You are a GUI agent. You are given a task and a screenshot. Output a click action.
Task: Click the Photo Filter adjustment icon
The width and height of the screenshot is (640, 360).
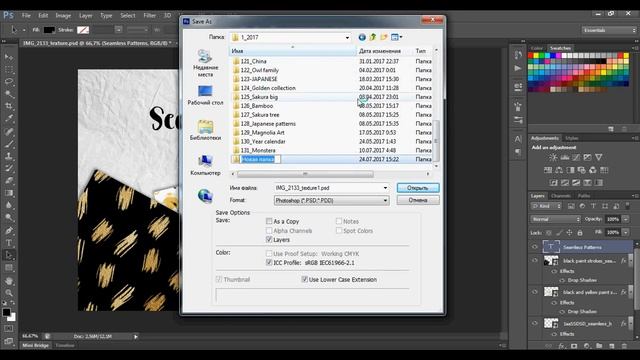581,170
